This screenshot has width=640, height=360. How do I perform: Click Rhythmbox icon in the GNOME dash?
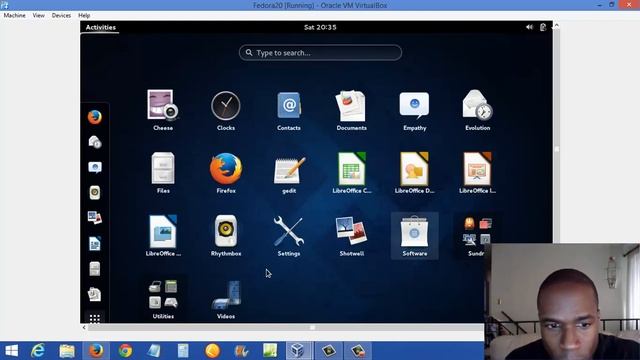pos(95,193)
